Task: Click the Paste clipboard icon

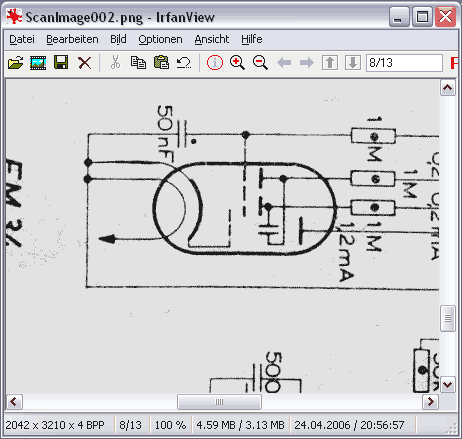Action: click(161, 62)
